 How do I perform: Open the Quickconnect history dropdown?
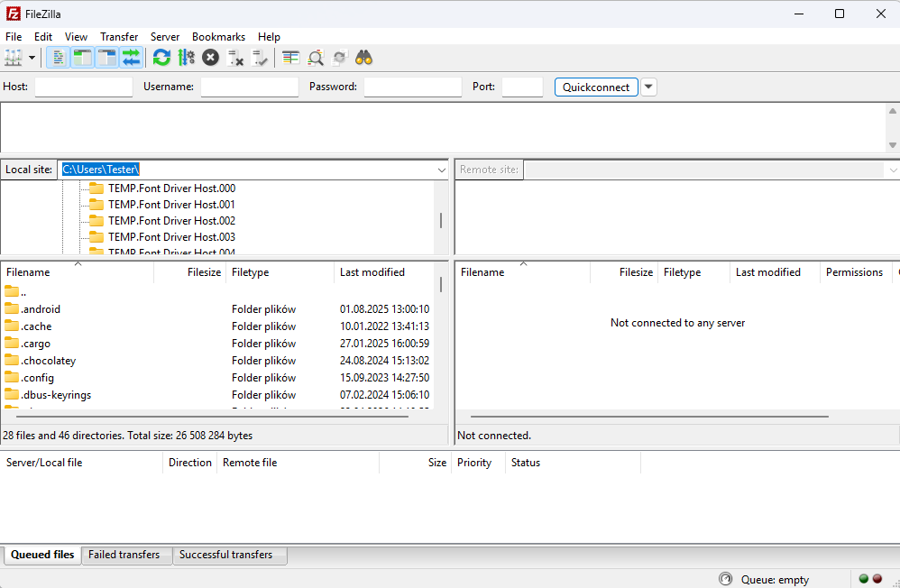coord(648,87)
